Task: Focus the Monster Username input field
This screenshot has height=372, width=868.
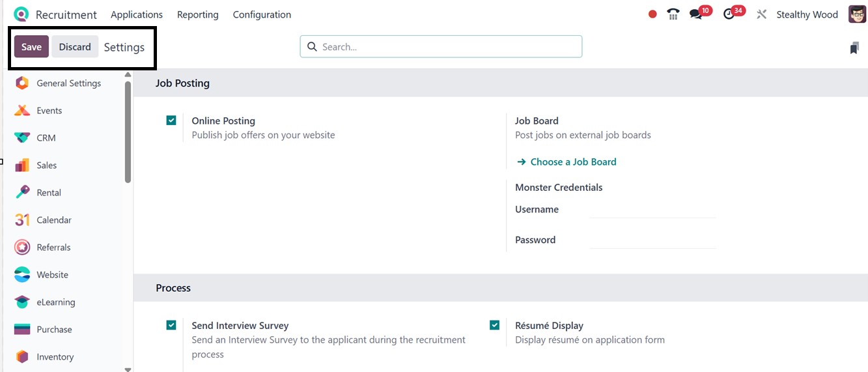Action: tap(652, 210)
